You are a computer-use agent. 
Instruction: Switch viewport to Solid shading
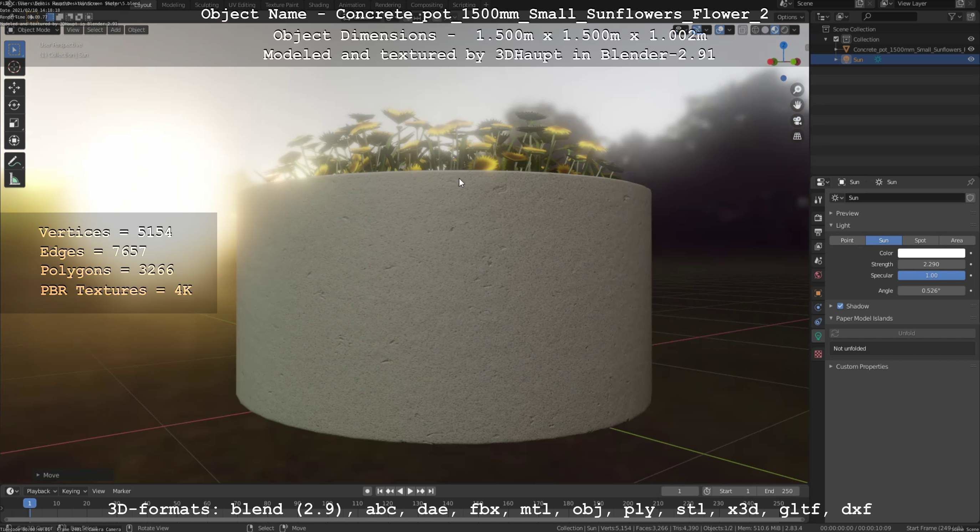point(765,30)
